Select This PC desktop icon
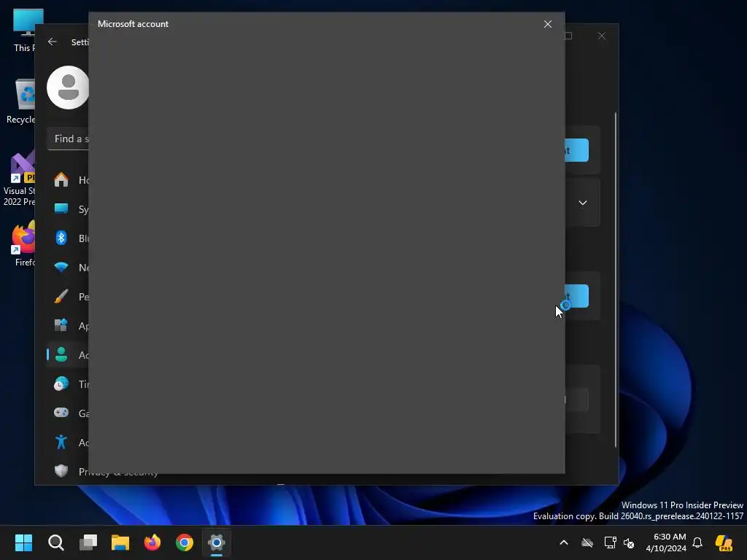Image resolution: width=747 pixels, height=560 pixels. coord(24,30)
